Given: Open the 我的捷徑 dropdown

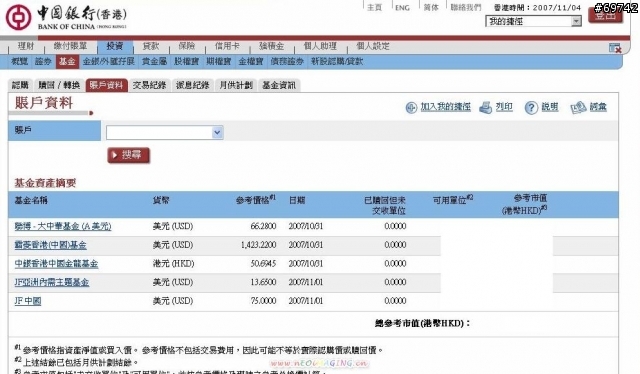Looking at the screenshot, I should pyautogui.click(x=533, y=21).
